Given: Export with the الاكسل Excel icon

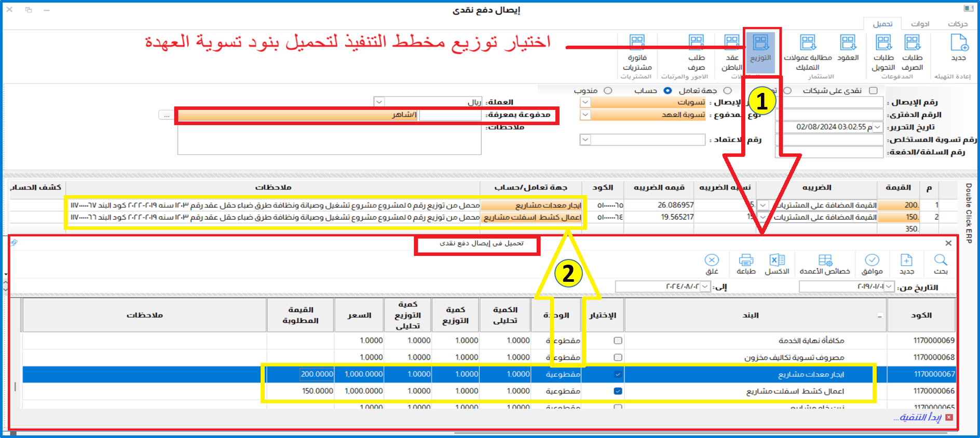Looking at the screenshot, I should [x=777, y=264].
